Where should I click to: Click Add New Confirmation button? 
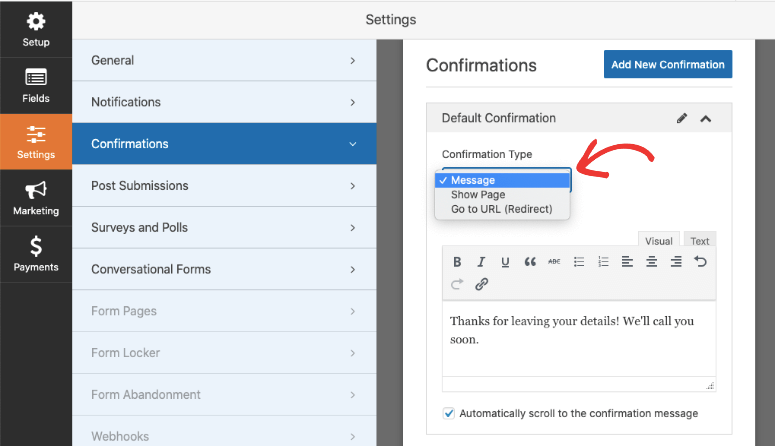pos(668,64)
